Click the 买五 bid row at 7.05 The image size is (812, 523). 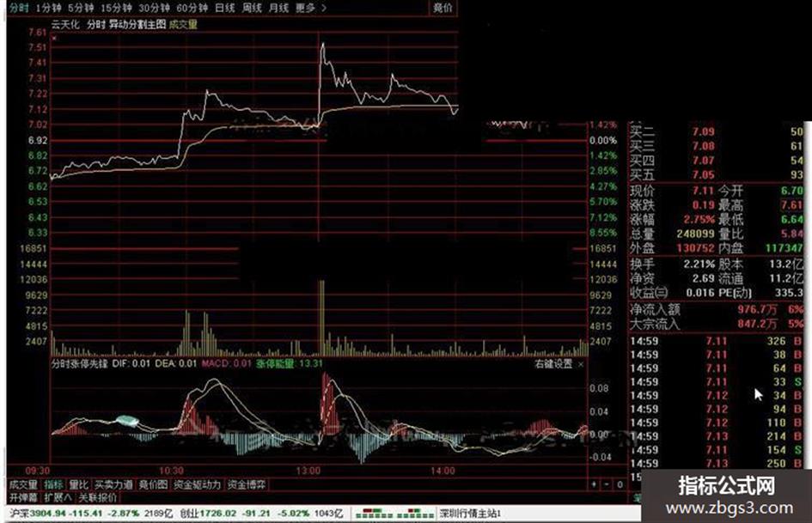(717, 175)
